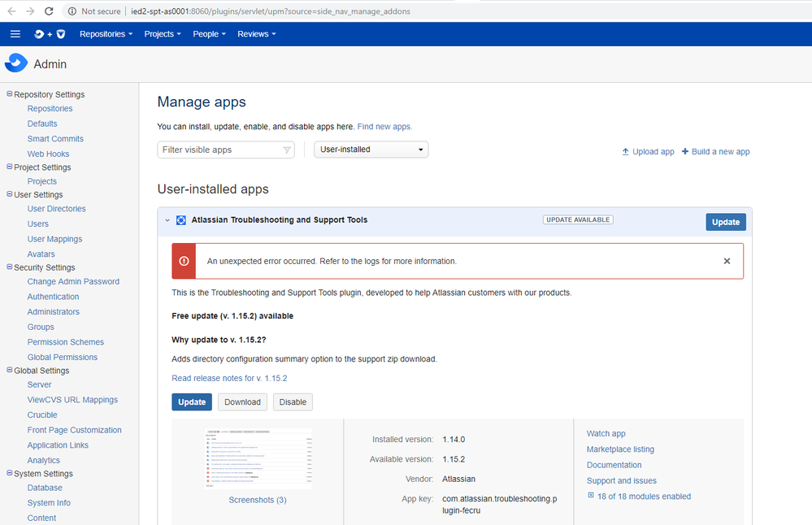This screenshot has height=525, width=812.
Task: Collapse Repository Settings section
Action: click(9, 94)
